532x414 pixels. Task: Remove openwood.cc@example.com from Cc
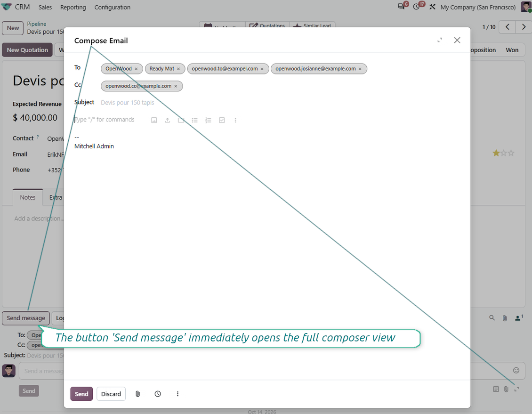coord(176,86)
